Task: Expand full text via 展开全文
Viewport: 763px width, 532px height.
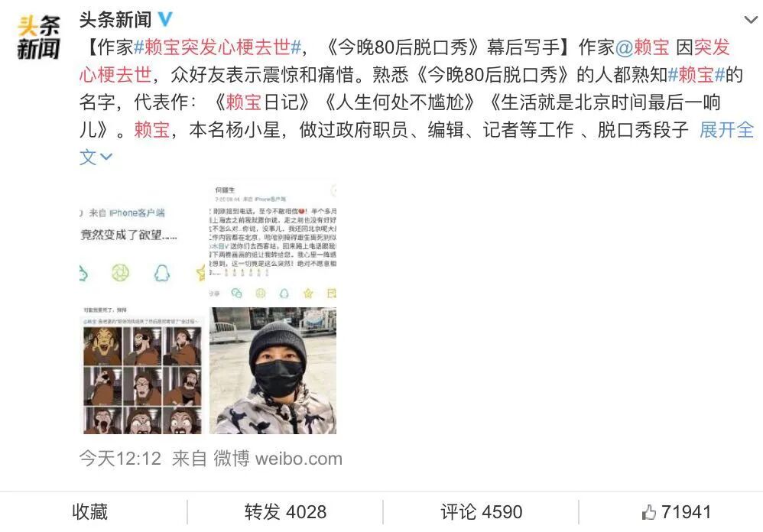Action: click(x=726, y=130)
